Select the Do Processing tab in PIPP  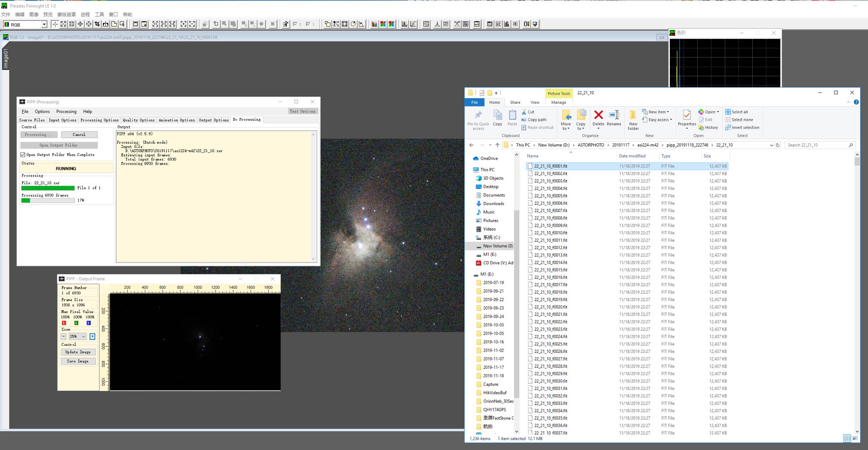point(246,120)
